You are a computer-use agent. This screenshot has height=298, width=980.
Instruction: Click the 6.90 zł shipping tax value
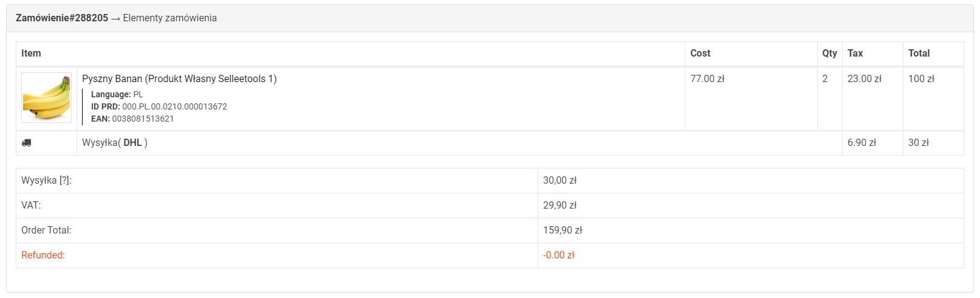click(x=862, y=143)
